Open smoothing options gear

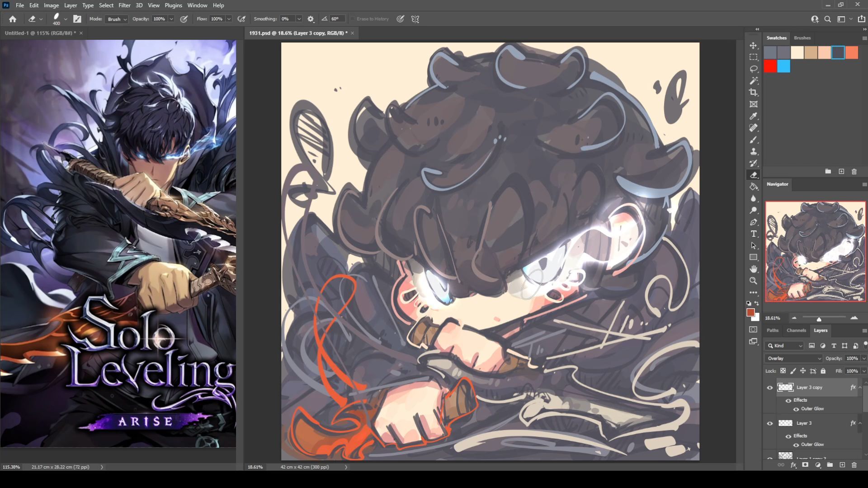311,19
